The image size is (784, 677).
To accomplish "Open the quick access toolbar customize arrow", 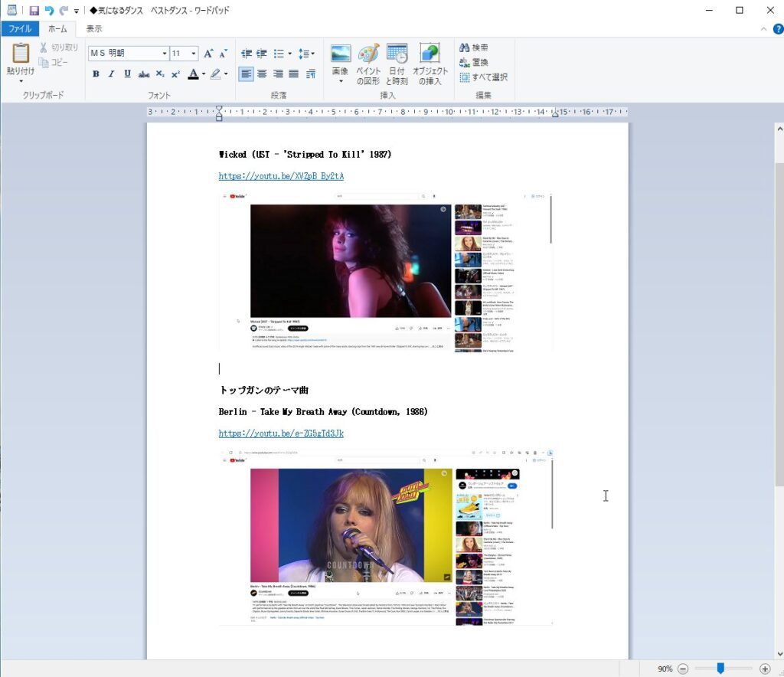I will point(77,11).
